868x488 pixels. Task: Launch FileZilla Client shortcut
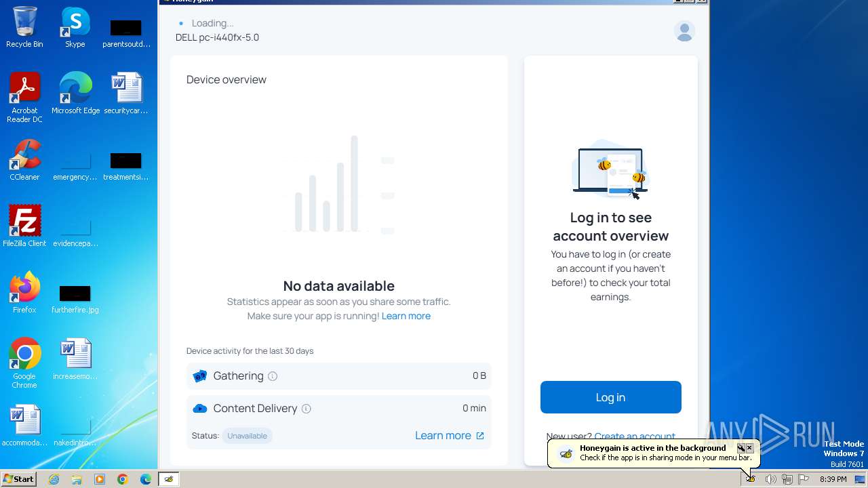[24, 226]
